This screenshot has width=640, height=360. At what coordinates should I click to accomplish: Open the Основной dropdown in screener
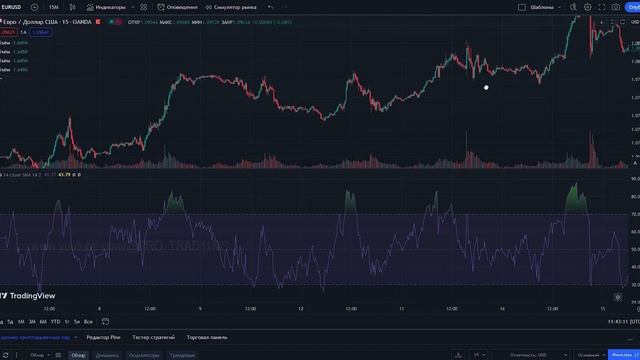[x=591, y=355]
